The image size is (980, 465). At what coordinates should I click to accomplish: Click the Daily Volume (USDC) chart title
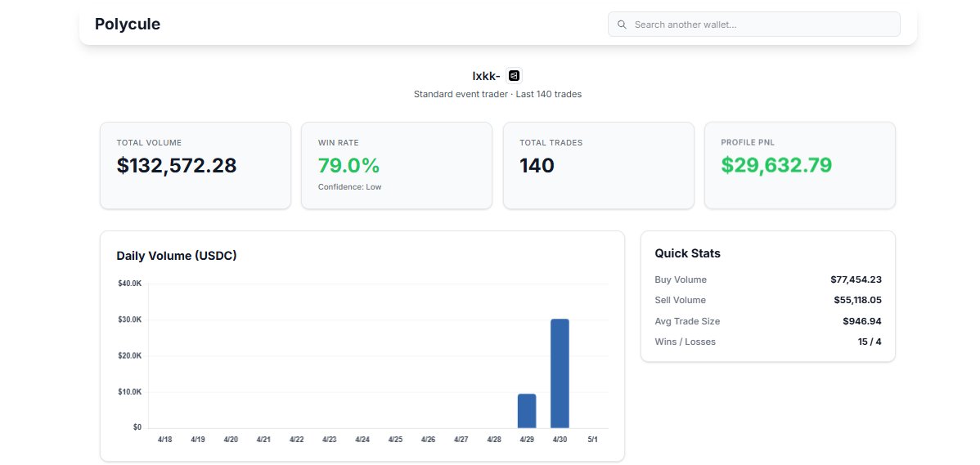point(176,256)
